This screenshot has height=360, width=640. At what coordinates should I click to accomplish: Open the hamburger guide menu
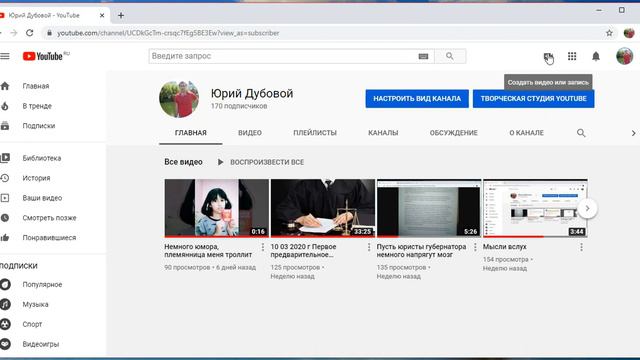(4, 56)
